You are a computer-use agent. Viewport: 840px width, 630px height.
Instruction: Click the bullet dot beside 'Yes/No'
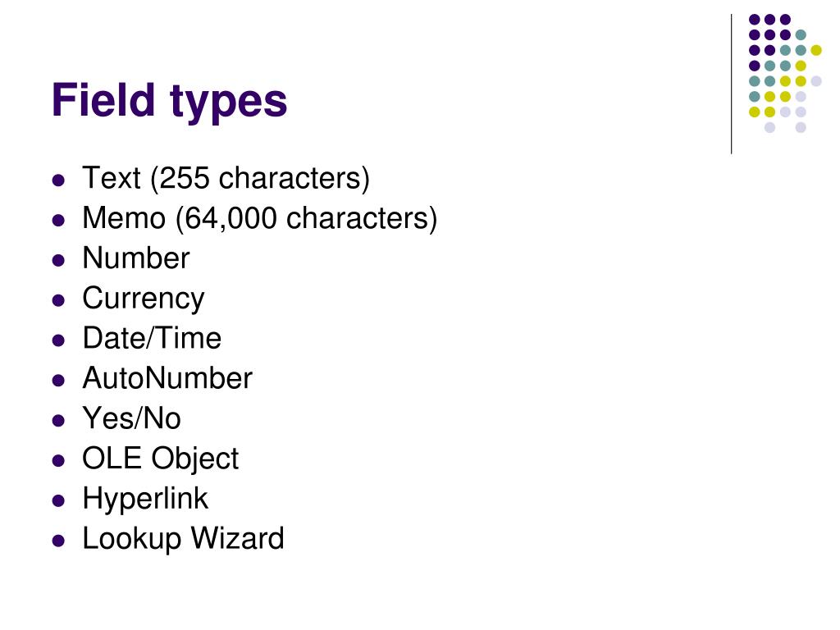pos(58,421)
